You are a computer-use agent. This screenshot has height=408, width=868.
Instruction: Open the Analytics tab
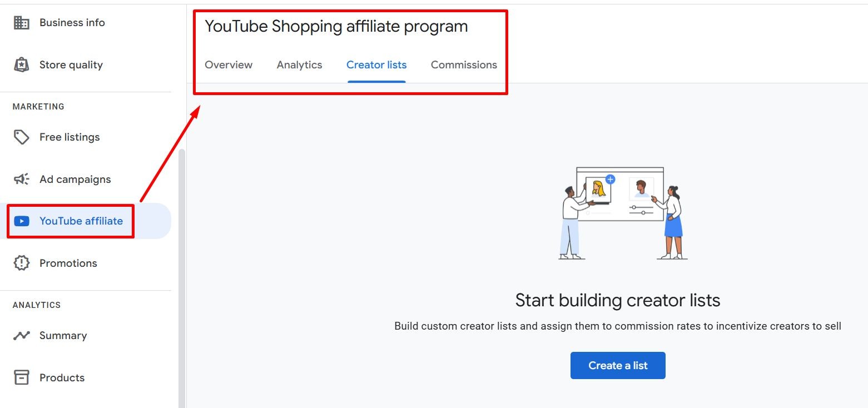tap(300, 64)
